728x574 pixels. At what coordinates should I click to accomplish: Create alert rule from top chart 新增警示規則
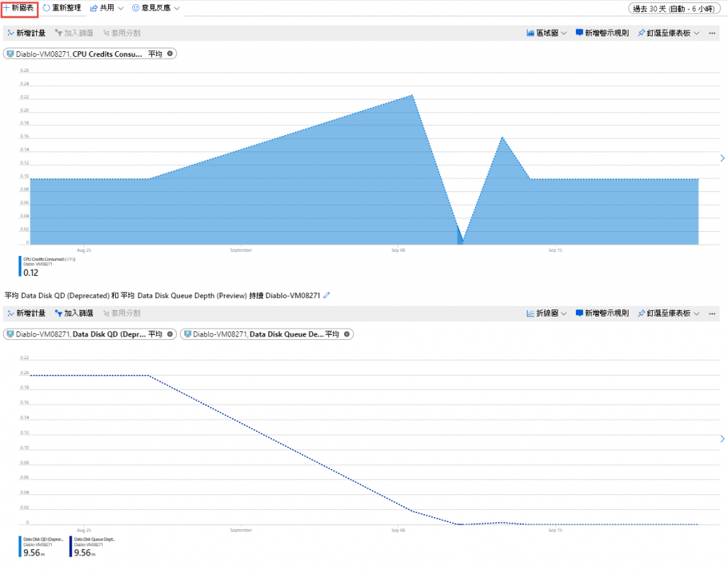(x=602, y=33)
